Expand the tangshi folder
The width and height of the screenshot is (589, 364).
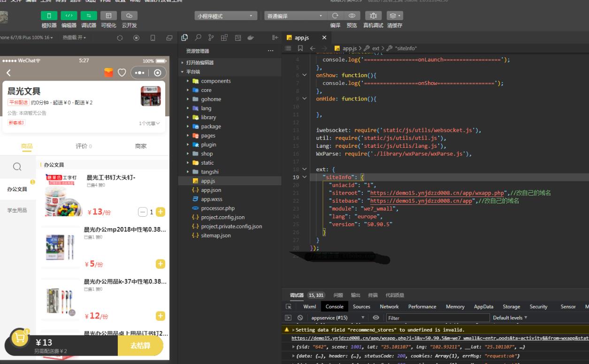point(210,172)
